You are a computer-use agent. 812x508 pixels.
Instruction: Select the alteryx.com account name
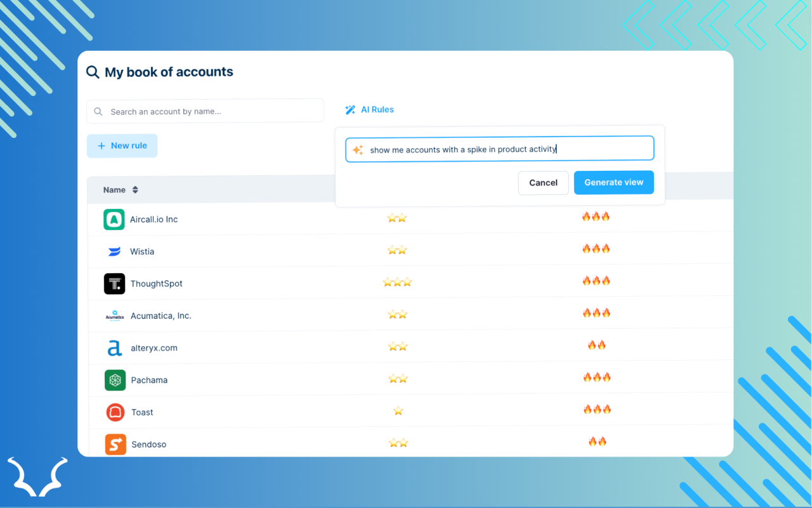coord(154,348)
